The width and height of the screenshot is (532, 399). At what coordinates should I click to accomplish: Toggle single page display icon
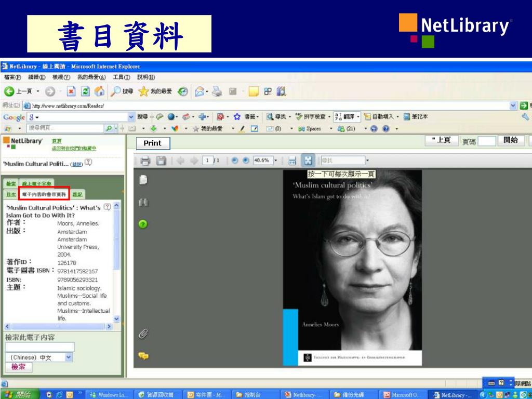coord(308,161)
